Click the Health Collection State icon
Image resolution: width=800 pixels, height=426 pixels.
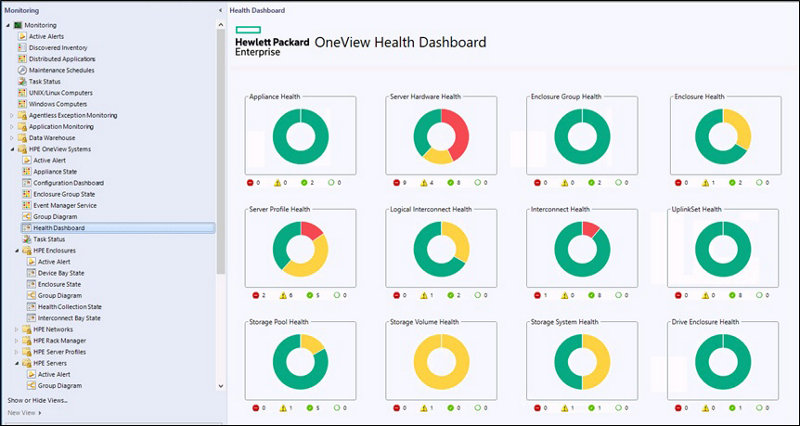pos(30,307)
